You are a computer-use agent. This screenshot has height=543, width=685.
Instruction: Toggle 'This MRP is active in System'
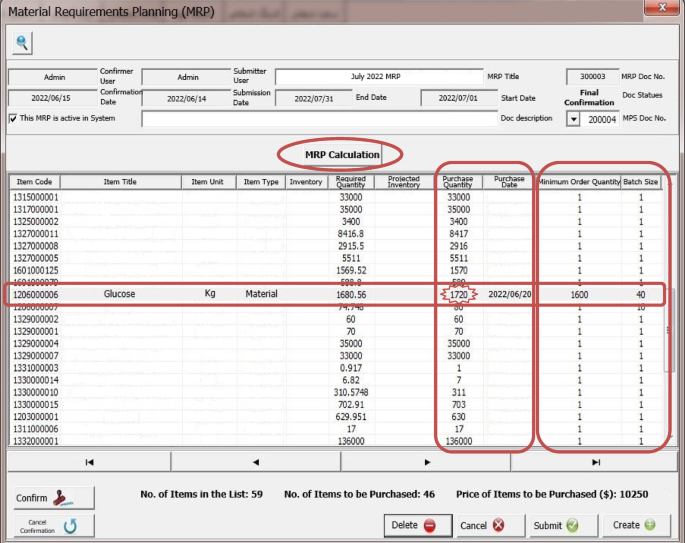pos(14,118)
